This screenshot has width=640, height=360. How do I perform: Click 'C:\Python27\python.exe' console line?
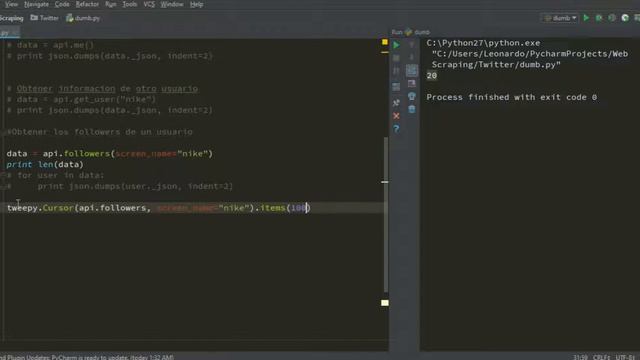[x=483, y=43]
